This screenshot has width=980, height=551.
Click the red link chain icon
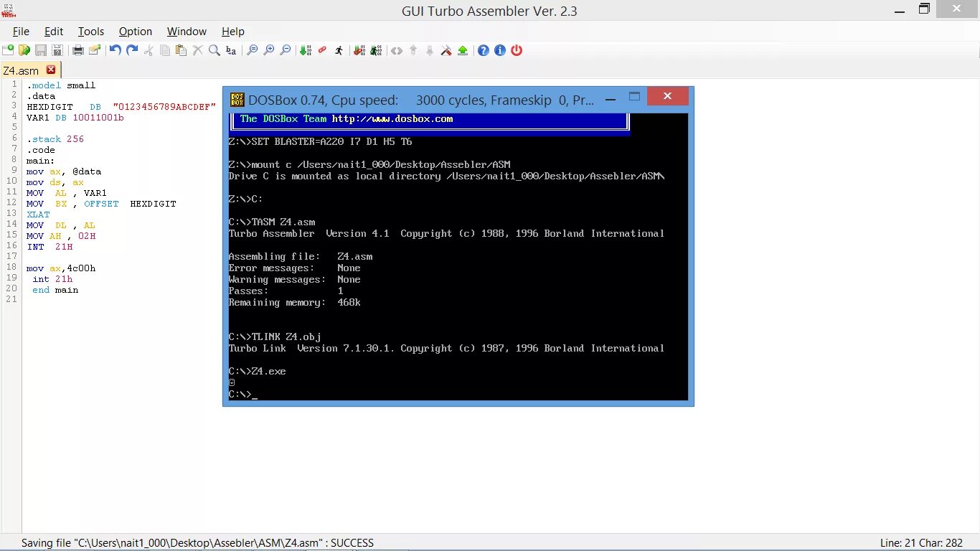[x=322, y=50]
